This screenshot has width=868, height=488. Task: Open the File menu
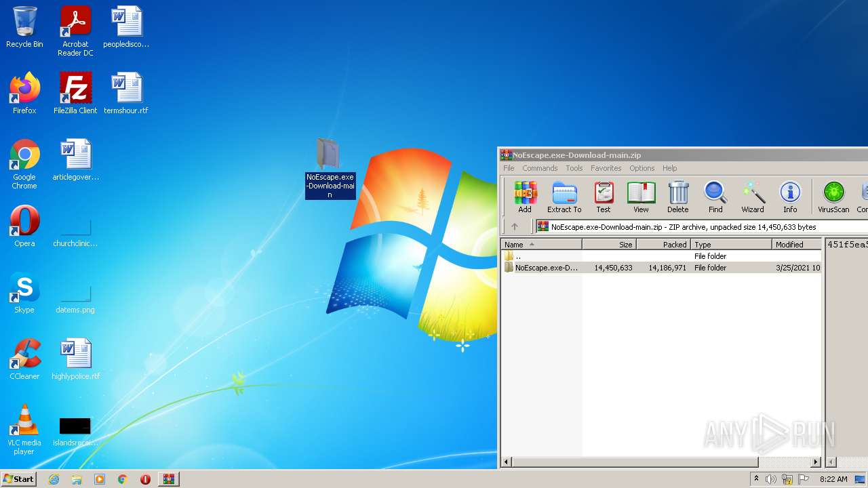click(509, 168)
